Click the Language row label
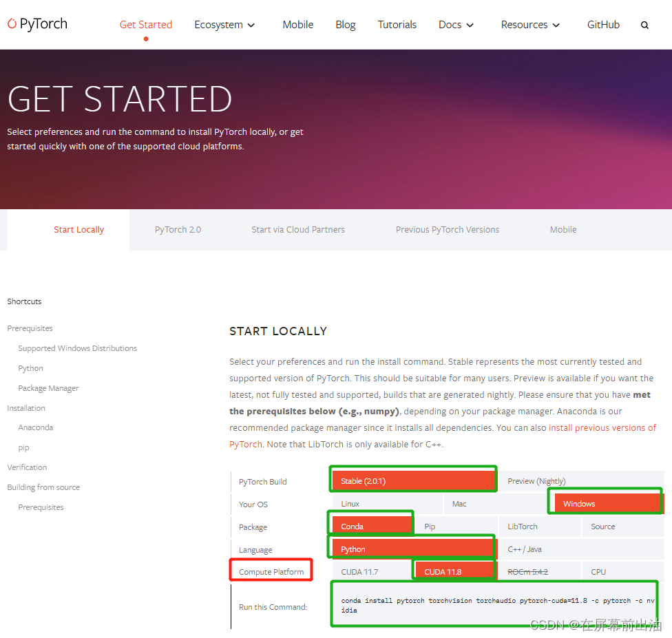672x638 pixels. point(255,550)
